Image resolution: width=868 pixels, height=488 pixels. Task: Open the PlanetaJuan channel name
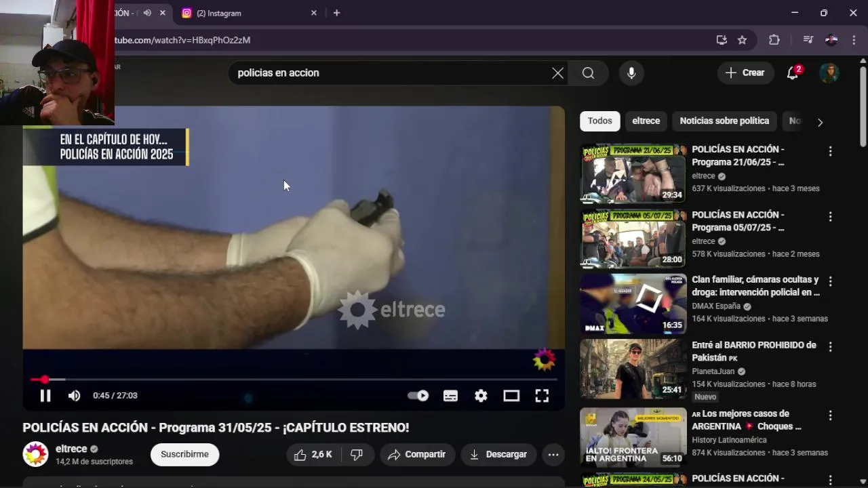click(713, 371)
